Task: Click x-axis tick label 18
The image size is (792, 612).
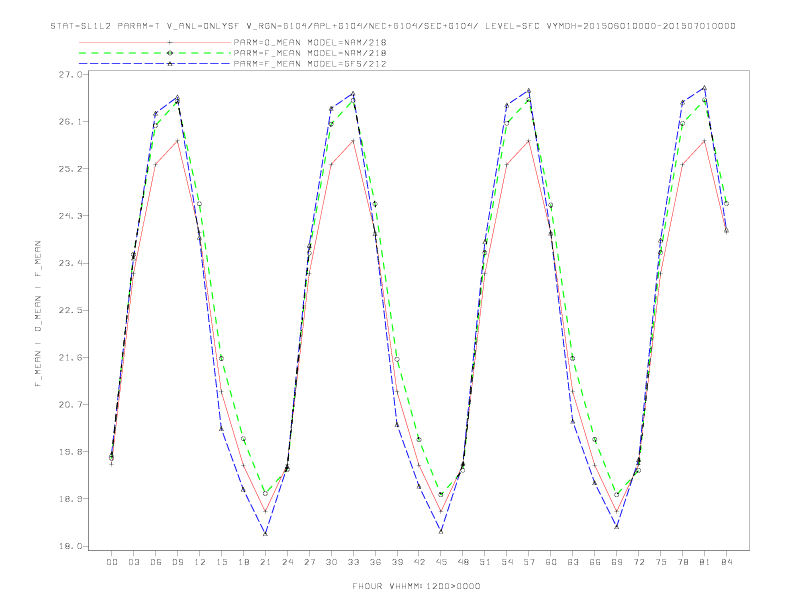Action: [x=243, y=562]
